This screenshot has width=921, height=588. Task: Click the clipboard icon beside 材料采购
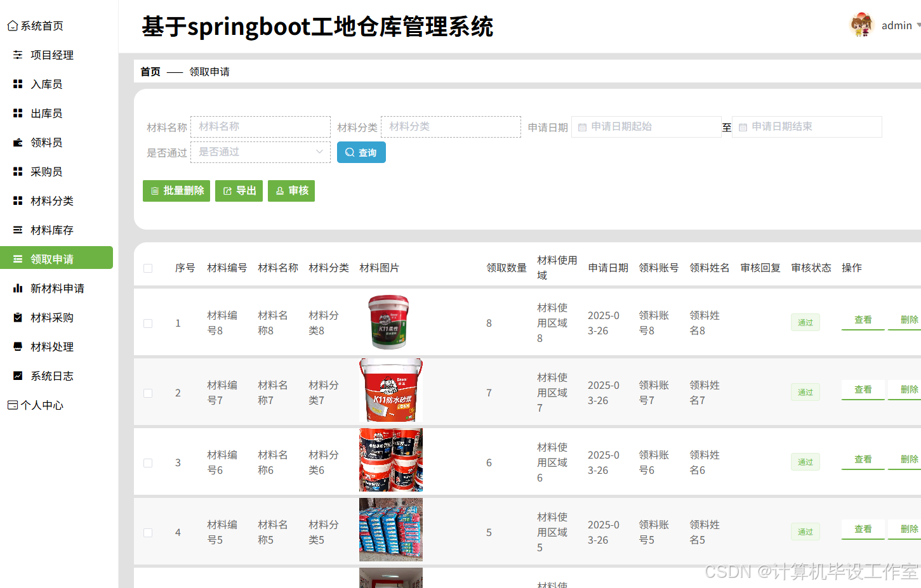18,318
